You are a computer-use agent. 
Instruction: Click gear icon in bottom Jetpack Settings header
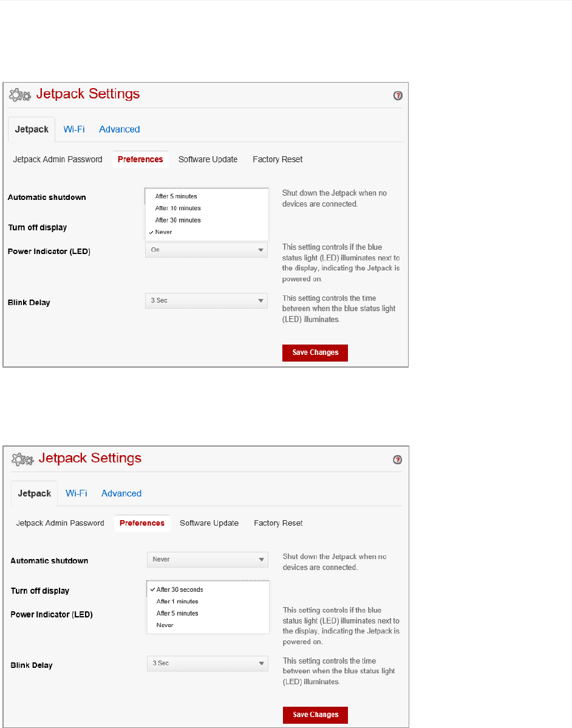[22, 459]
